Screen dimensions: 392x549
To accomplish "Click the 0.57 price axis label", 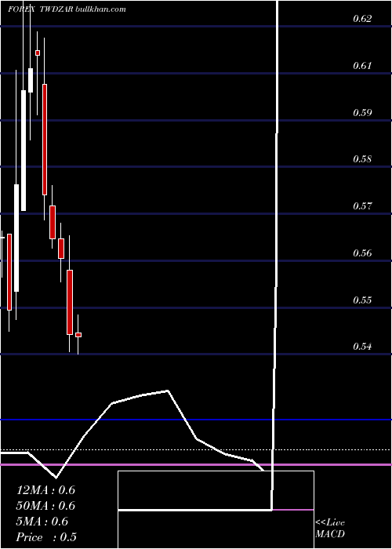I will click(362, 205).
